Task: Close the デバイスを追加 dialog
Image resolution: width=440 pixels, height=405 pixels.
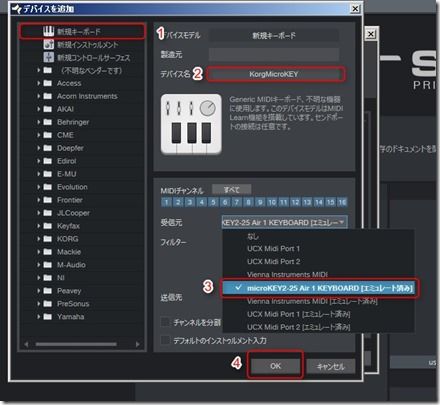Action: click(355, 8)
